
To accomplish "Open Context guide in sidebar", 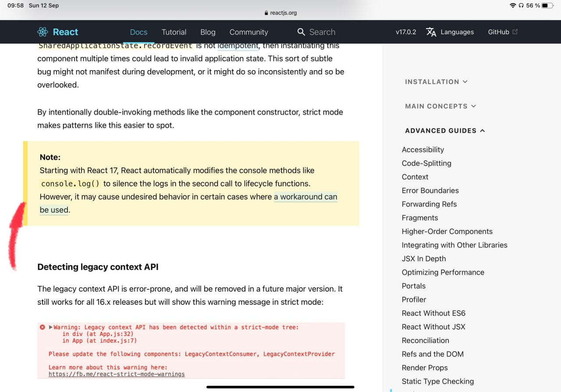I will tap(415, 177).
